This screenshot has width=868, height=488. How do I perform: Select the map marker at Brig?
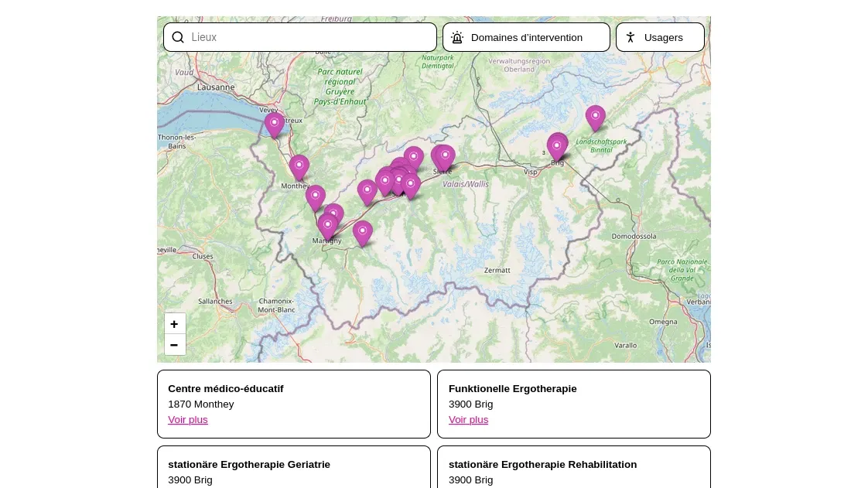pos(556,145)
